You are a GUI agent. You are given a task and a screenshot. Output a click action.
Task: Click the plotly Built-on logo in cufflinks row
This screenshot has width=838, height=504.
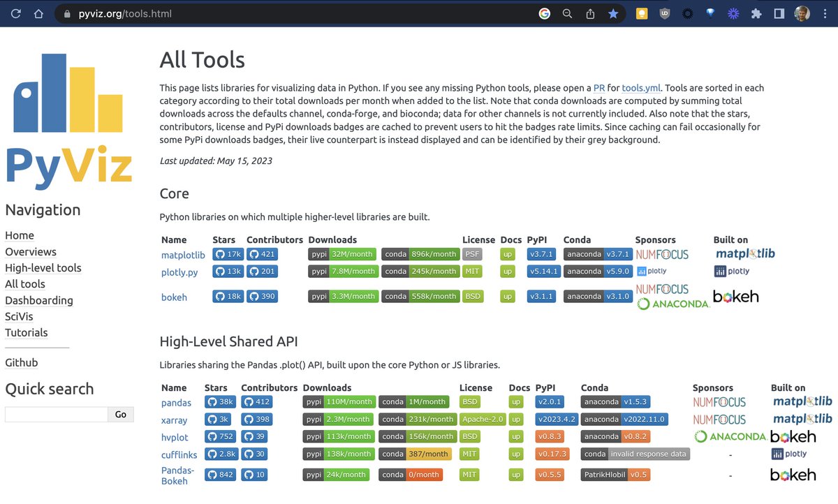pyautogui.click(x=789, y=454)
